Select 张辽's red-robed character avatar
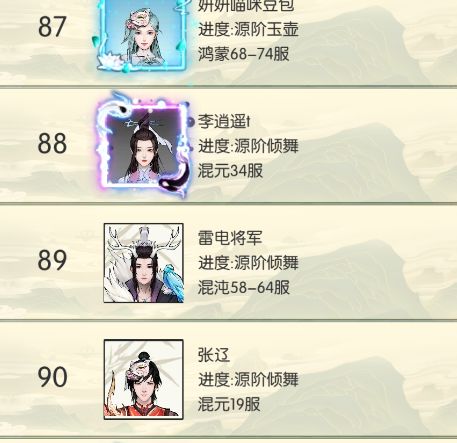The width and height of the screenshot is (457, 443). coord(144,379)
